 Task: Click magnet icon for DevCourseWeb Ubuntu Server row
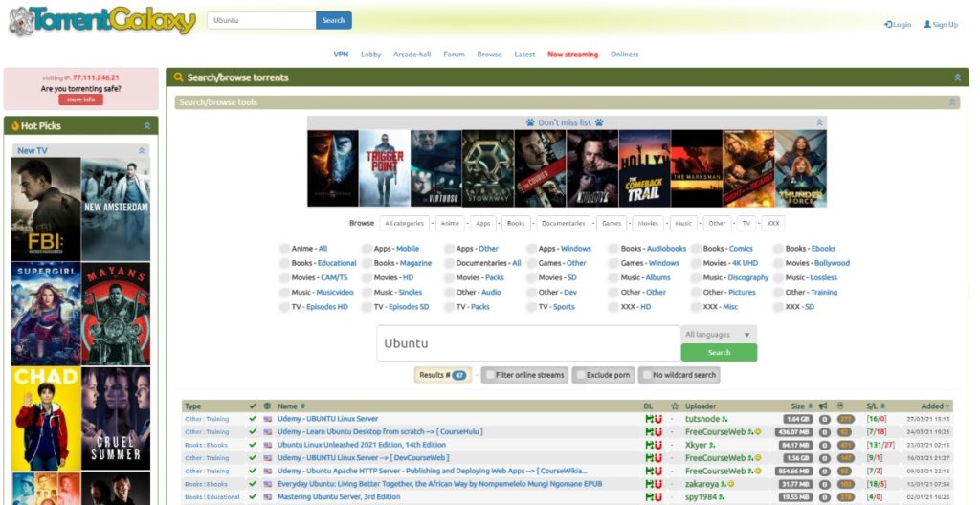tap(658, 457)
